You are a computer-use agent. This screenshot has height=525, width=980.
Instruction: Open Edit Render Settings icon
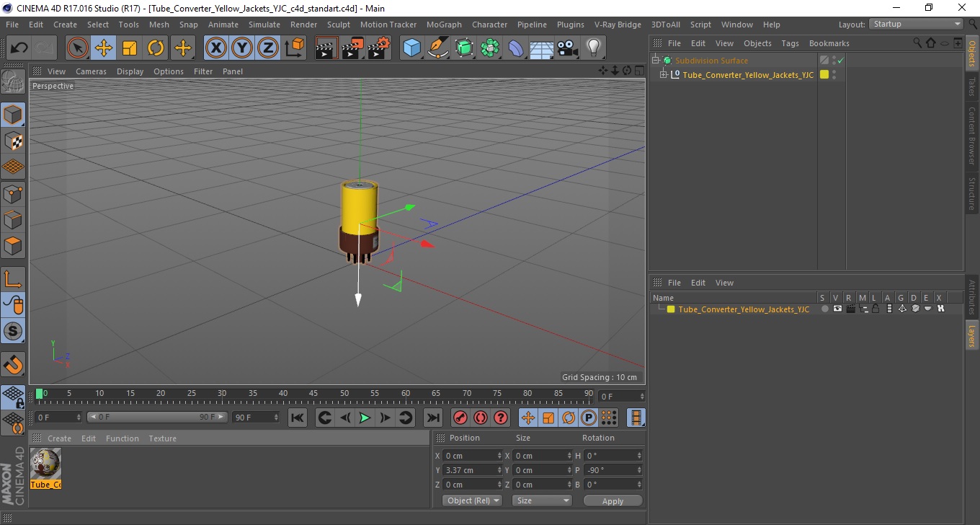pos(379,48)
